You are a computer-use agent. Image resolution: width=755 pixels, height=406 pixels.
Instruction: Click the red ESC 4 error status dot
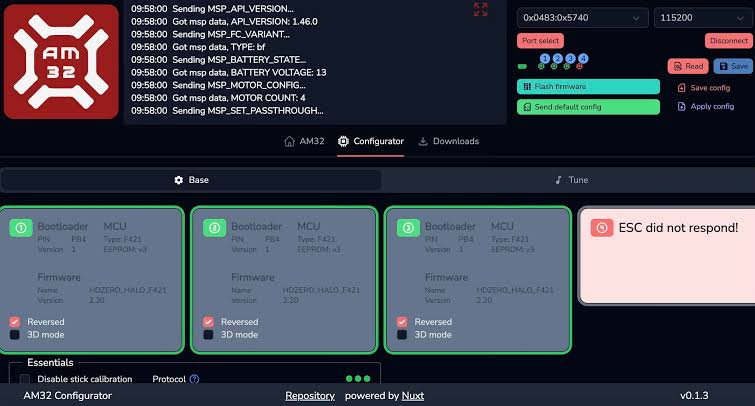[x=580, y=66]
